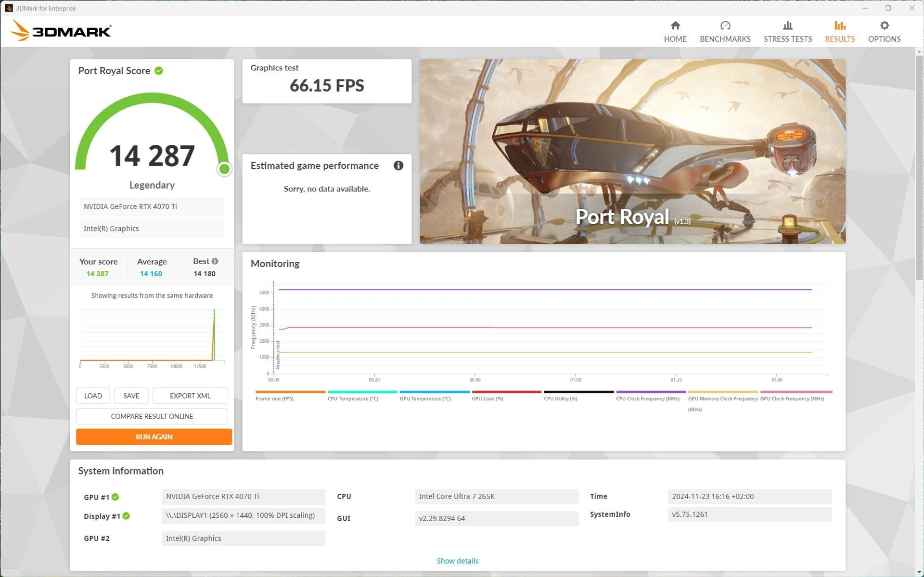Click the Options gear icon

tap(884, 26)
